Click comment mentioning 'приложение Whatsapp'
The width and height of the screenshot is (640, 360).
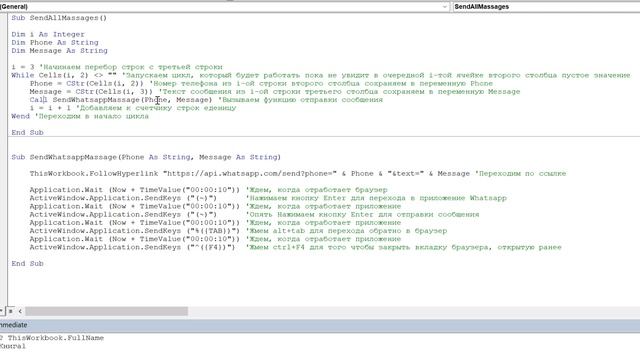(376, 198)
